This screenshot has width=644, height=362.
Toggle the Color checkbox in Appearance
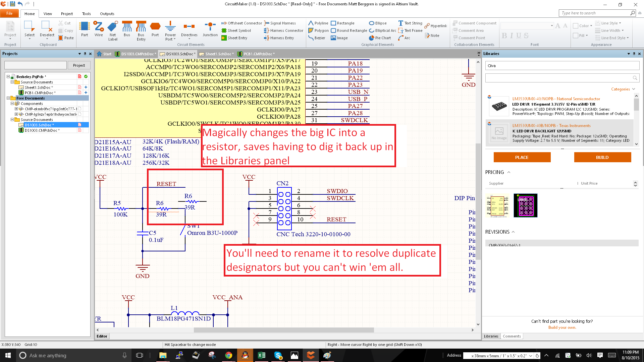(576, 26)
